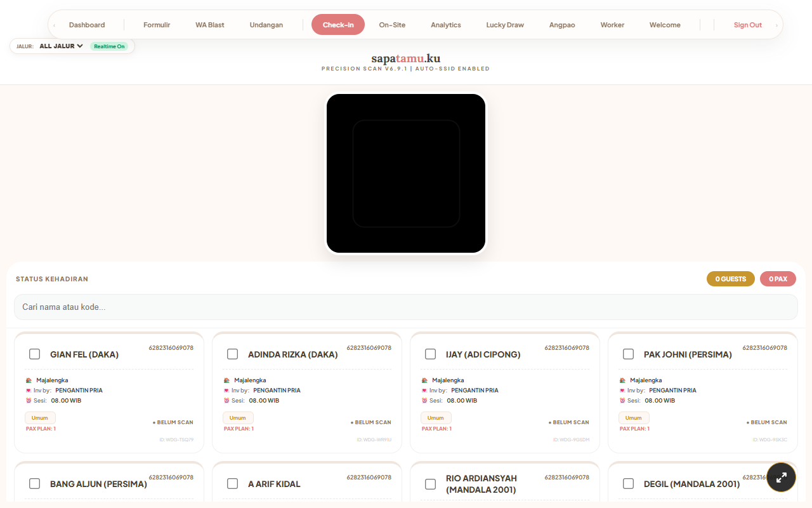The width and height of the screenshot is (812, 508).
Task: Click phone number on IJAY (ADI CIPONG) card
Action: pos(566,348)
